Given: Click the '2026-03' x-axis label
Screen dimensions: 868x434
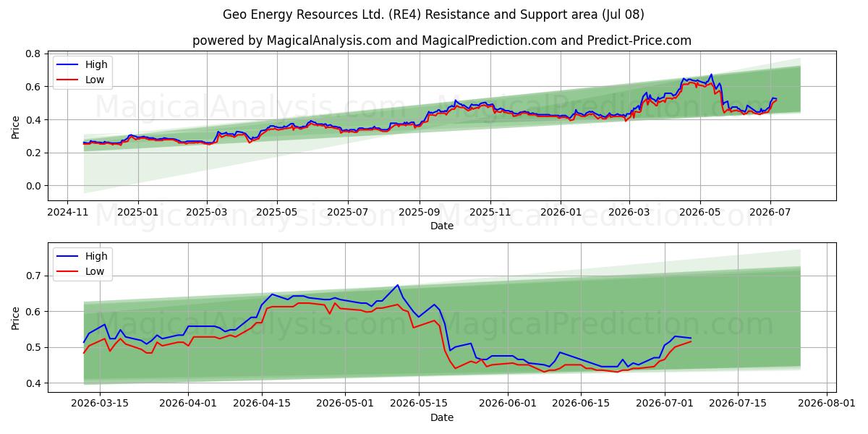Looking at the screenshot, I should tap(629, 212).
